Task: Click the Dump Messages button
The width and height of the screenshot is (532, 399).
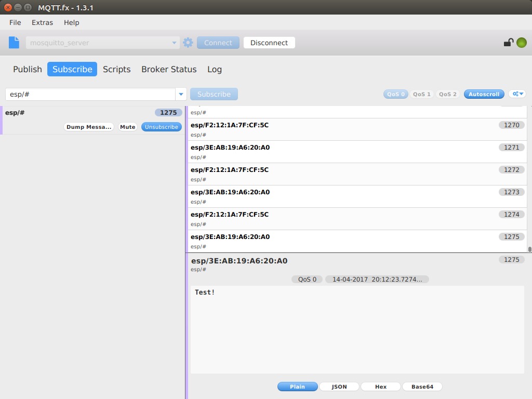Action: (x=89, y=127)
